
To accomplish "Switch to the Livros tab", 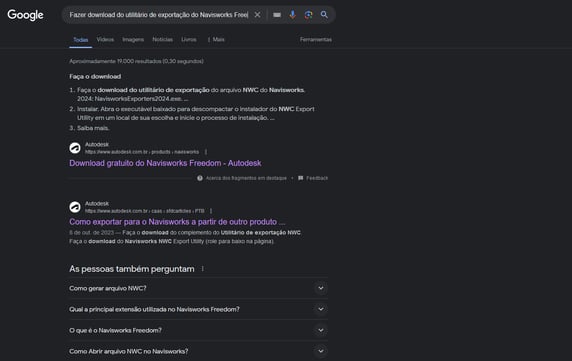I will point(189,39).
